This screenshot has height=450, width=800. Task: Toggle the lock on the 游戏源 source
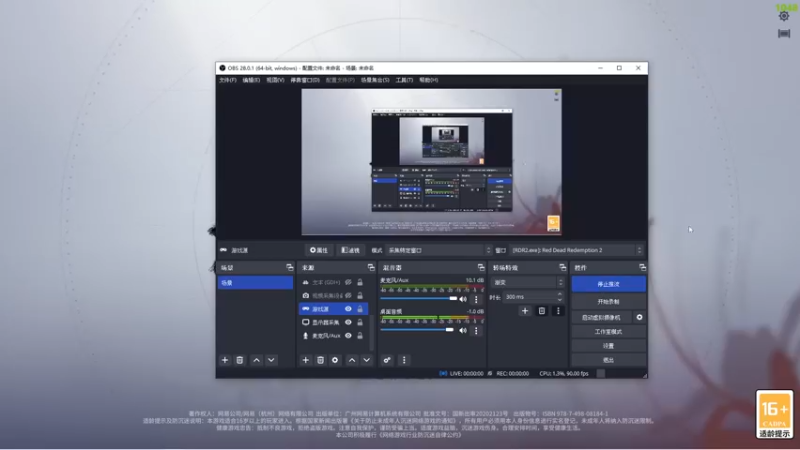click(x=360, y=309)
